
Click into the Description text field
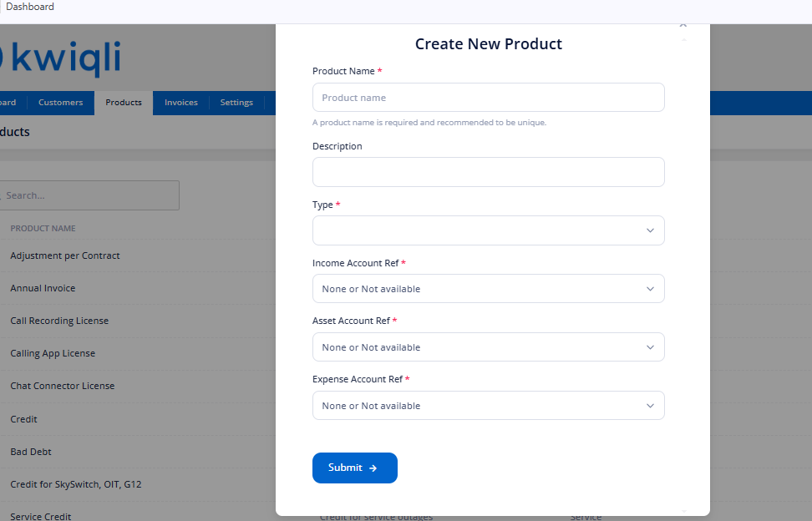pyautogui.click(x=489, y=172)
